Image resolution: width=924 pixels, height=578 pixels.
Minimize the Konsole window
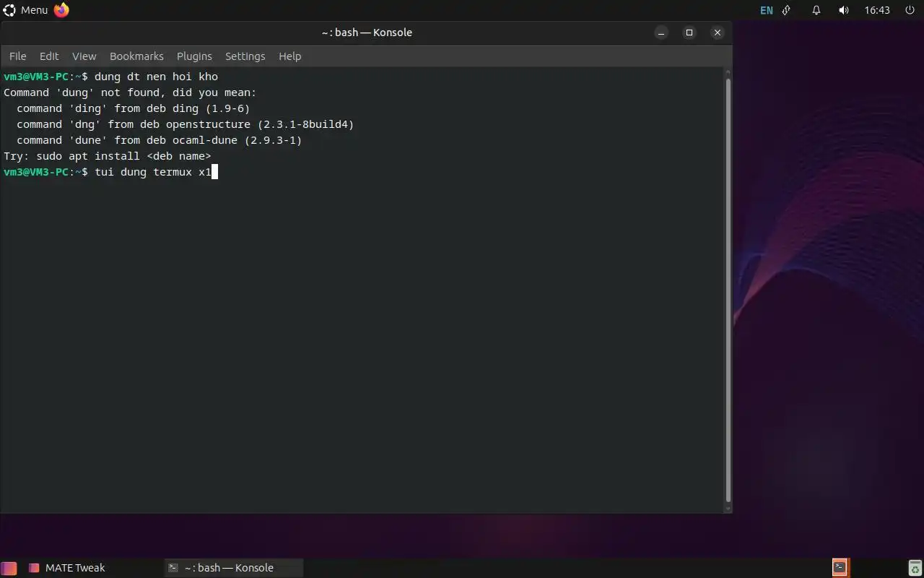pyautogui.click(x=661, y=33)
